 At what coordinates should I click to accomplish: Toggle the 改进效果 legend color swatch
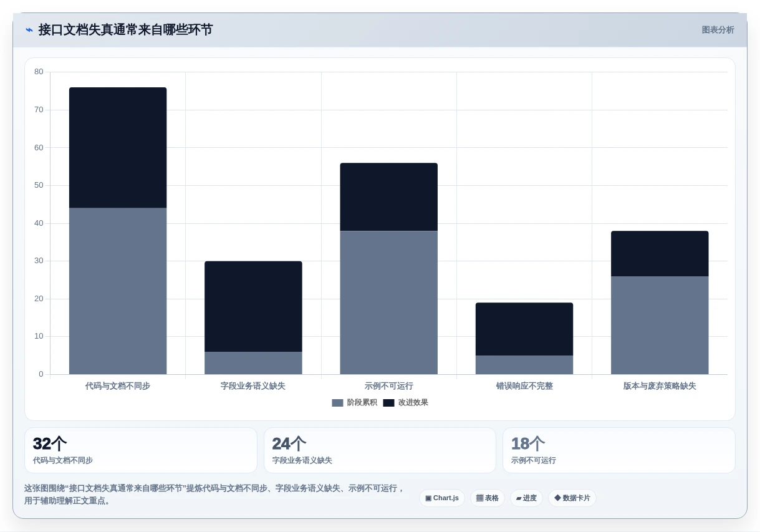click(x=388, y=403)
